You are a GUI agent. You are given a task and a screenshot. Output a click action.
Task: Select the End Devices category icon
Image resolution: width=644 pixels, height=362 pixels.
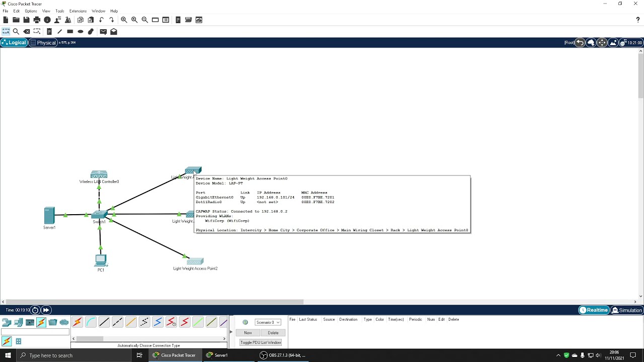[18, 322]
